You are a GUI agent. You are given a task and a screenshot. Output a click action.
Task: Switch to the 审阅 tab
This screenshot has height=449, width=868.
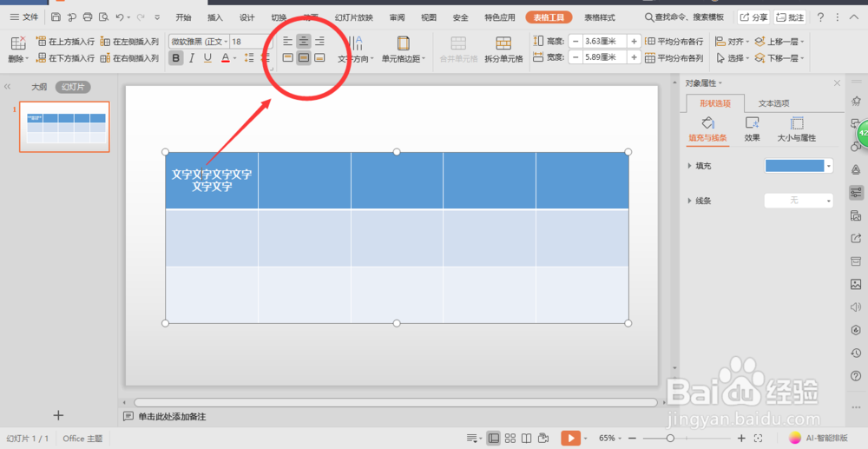click(x=397, y=17)
